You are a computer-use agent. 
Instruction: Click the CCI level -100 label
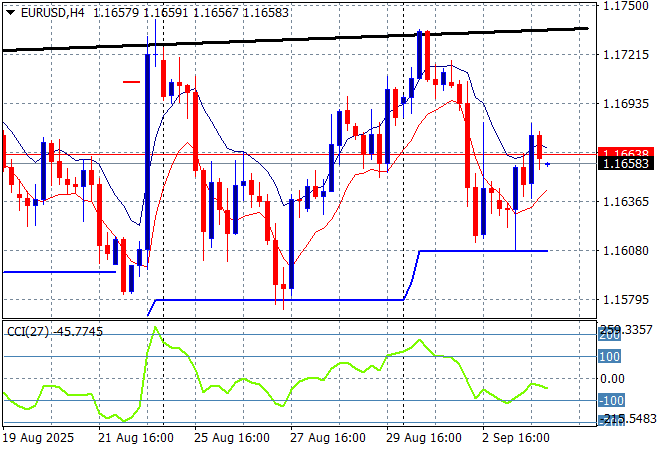point(612,400)
